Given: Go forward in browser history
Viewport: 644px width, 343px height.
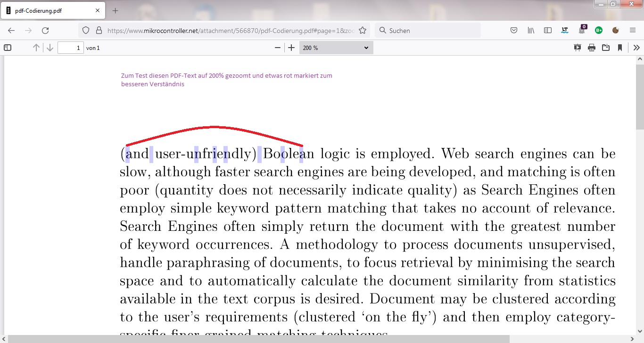Looking at the screenshot, I should tap(28, 30).
